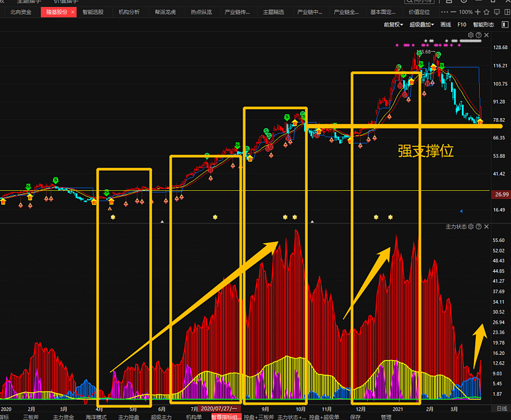This screenshot has width=511, height=420.
Task: Click the 128.68 price axis label
Action: [x=500, y=47]
